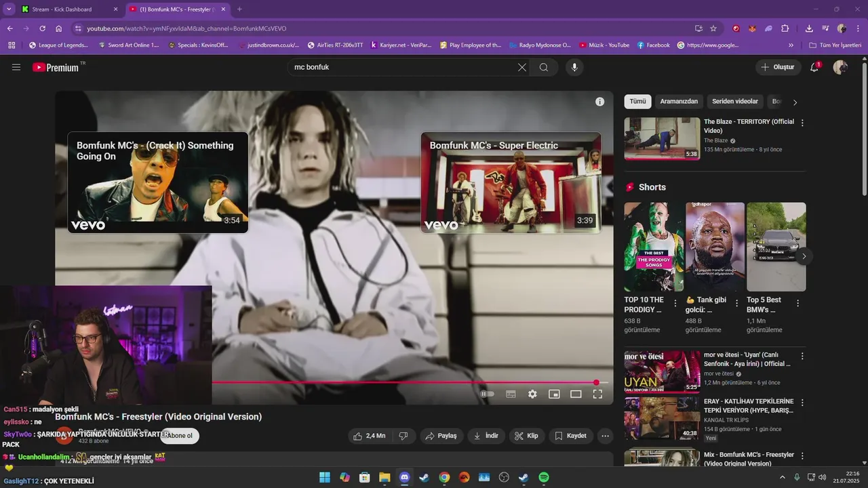Show the video info card icon
The width and height of the screenshot is (868, 488).
click(599, 102)
